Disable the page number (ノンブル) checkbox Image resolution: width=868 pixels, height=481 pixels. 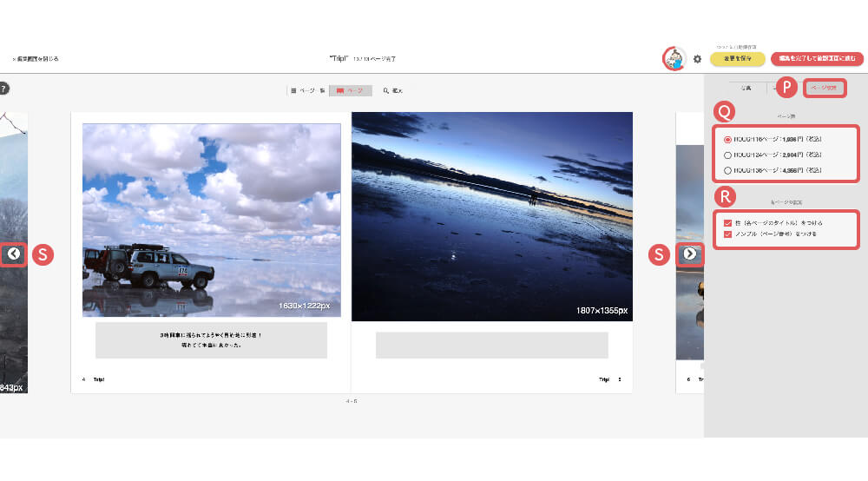[727, 234]
